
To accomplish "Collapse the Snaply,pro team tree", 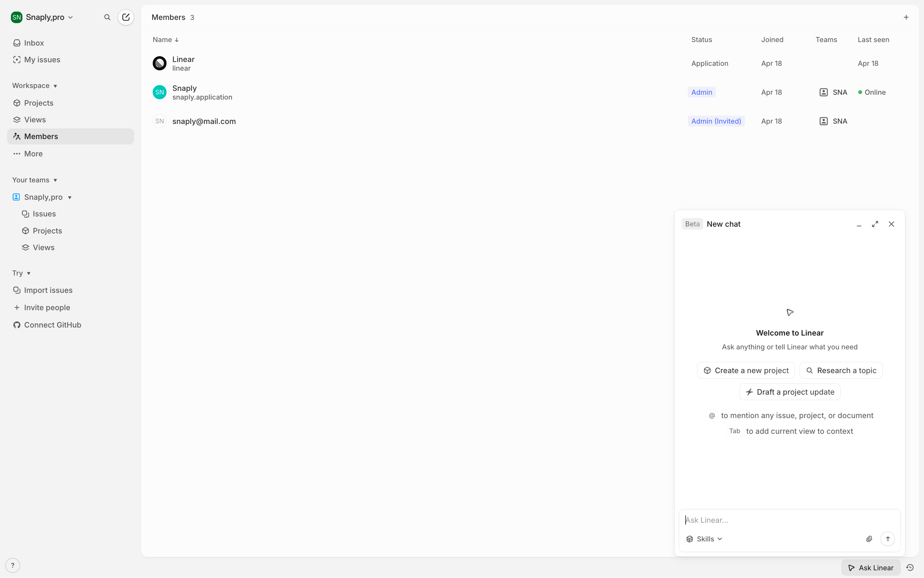I will coord(70,197).
